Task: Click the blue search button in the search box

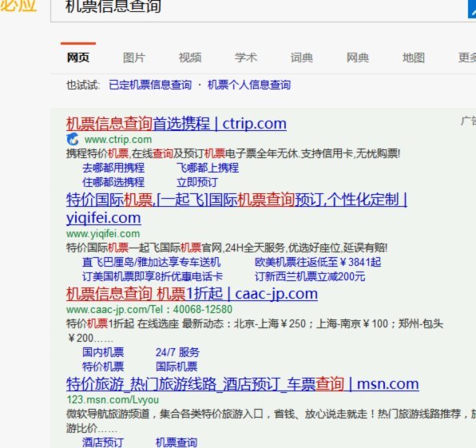Action: point(472,9)
